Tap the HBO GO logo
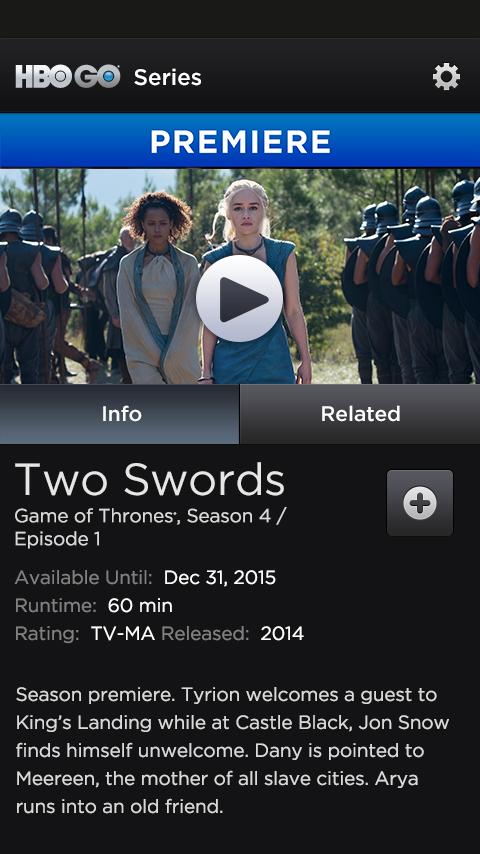 click(68, 77)
